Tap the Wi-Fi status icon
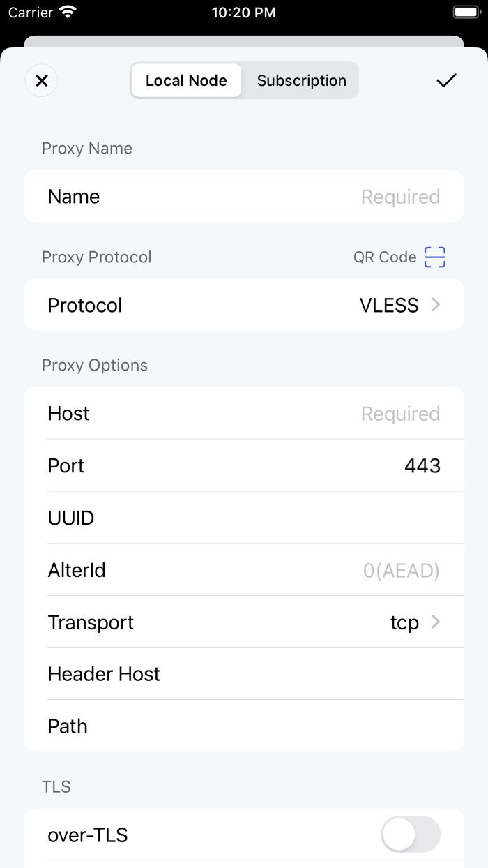The height and width of the screenshot is (868, 488). (x=68, y=13)
